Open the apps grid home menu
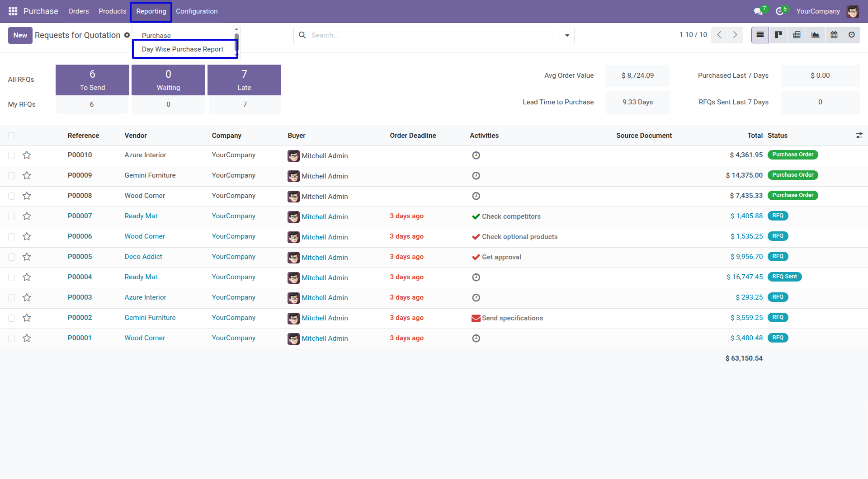Image resolution: width=868 pixels, height=479 pixels. (13, 11)
